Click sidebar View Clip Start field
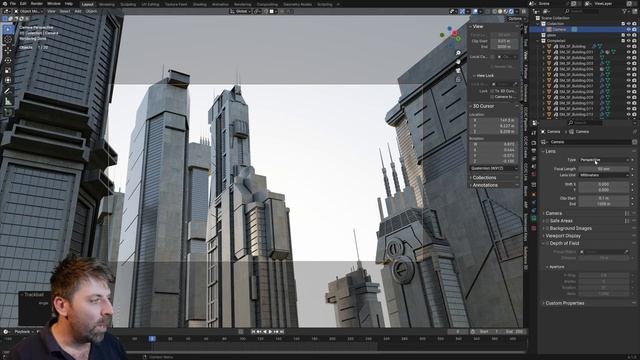 [504, 41]
